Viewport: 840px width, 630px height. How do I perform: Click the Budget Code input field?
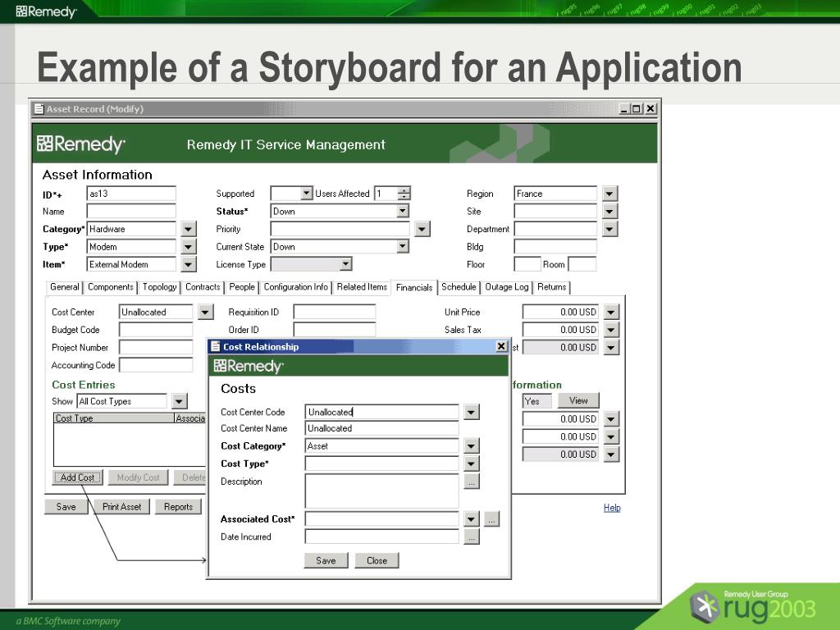156,330
